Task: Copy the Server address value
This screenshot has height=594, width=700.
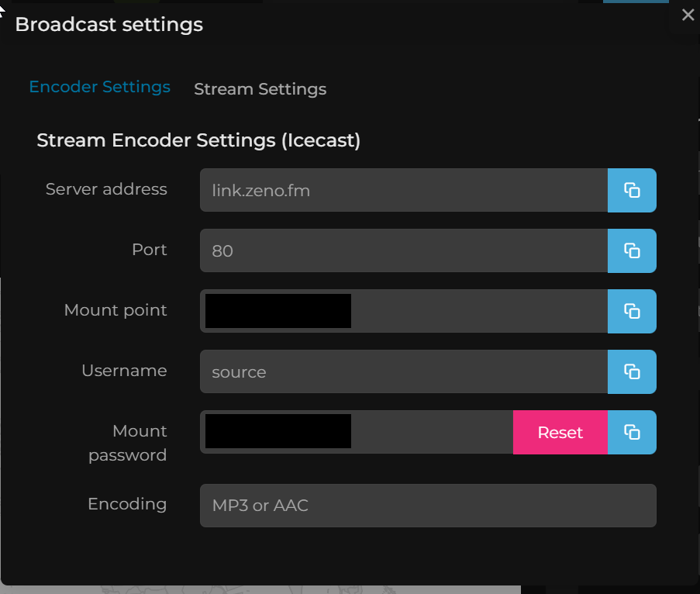Action: pyautogui.click(x=632, y=190)
